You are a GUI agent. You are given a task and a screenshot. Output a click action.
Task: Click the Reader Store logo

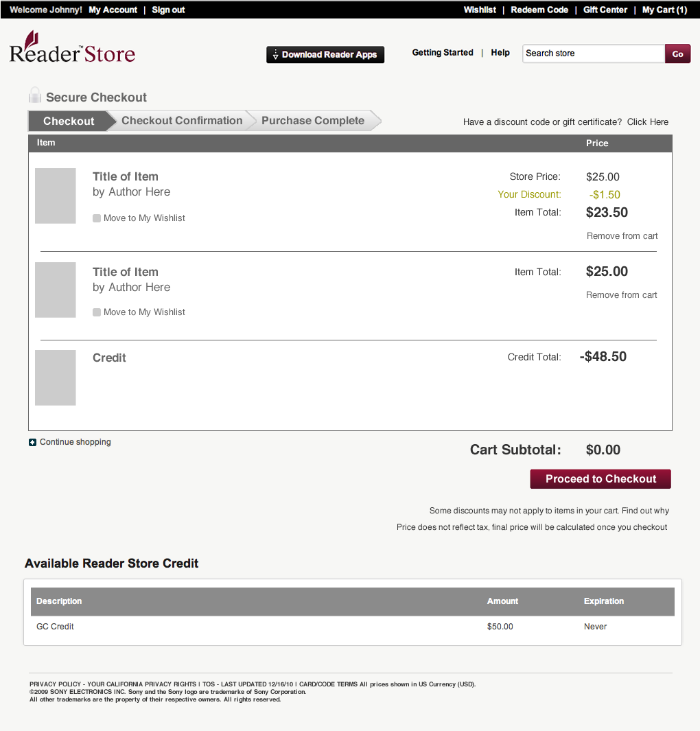[x=72, y=48]
